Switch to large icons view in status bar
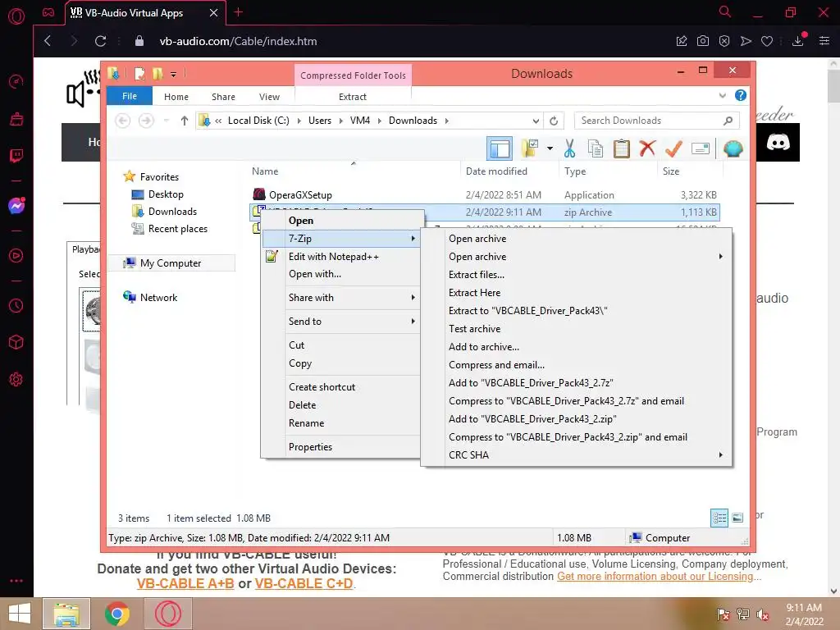Viewport: 840px width, 630px height. 737,518
